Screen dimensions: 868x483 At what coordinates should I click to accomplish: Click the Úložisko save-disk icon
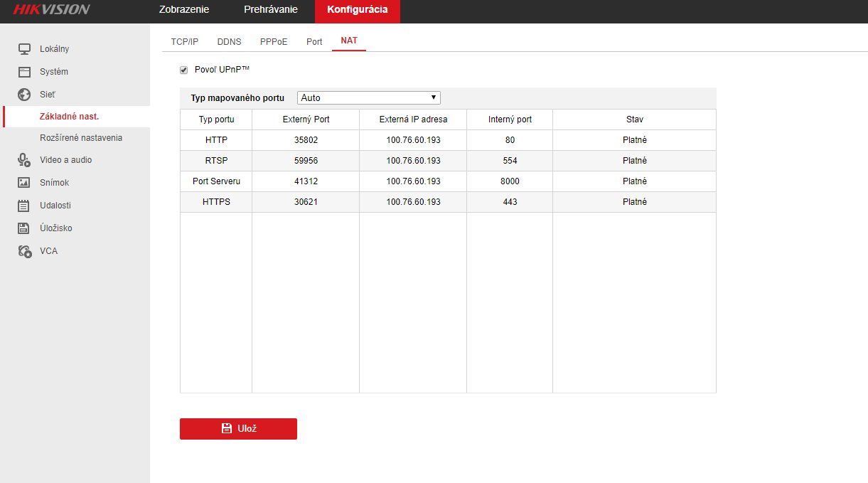[25, 228]
